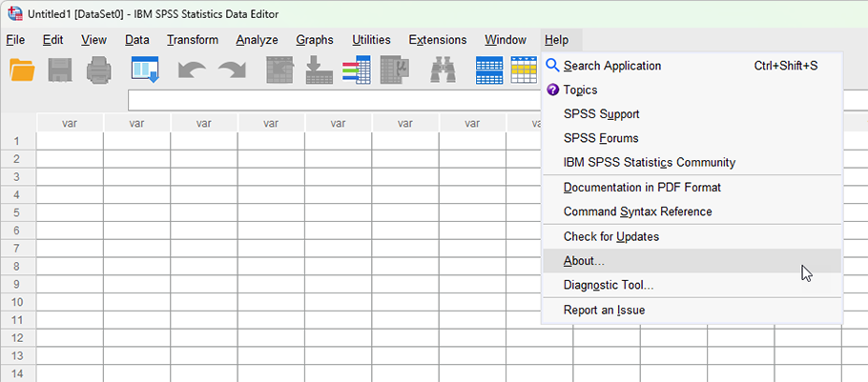Open the Extensions menu
This screenshot has width=868, height=382.
[437, 40]
